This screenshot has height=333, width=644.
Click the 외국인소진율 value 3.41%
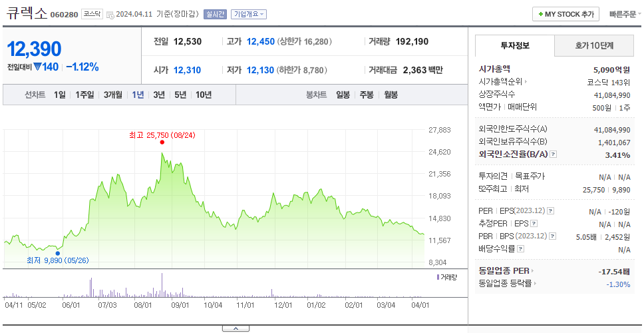click(617, 155)
